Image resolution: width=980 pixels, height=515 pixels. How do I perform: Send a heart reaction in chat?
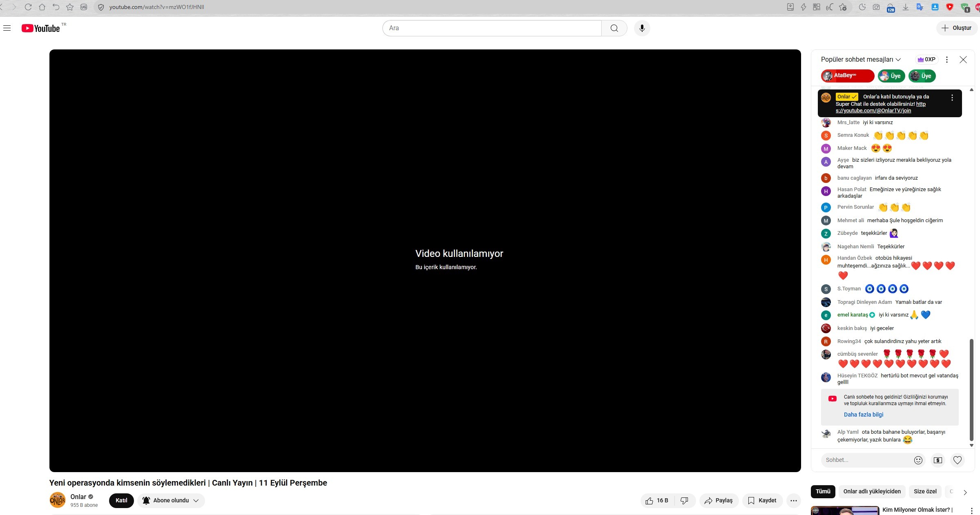[x=957, y=460]
